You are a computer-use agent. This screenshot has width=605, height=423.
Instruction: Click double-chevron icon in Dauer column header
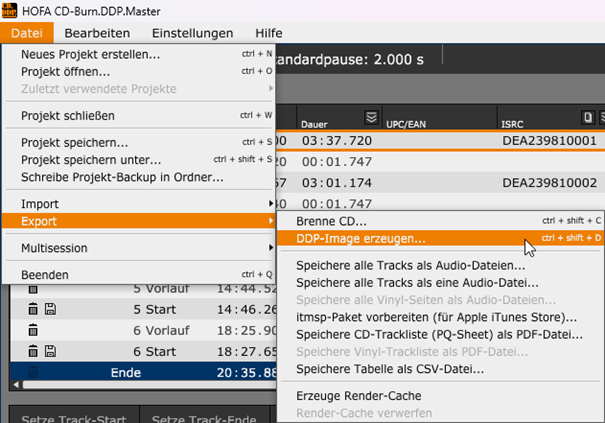click(x=371, y=117)
